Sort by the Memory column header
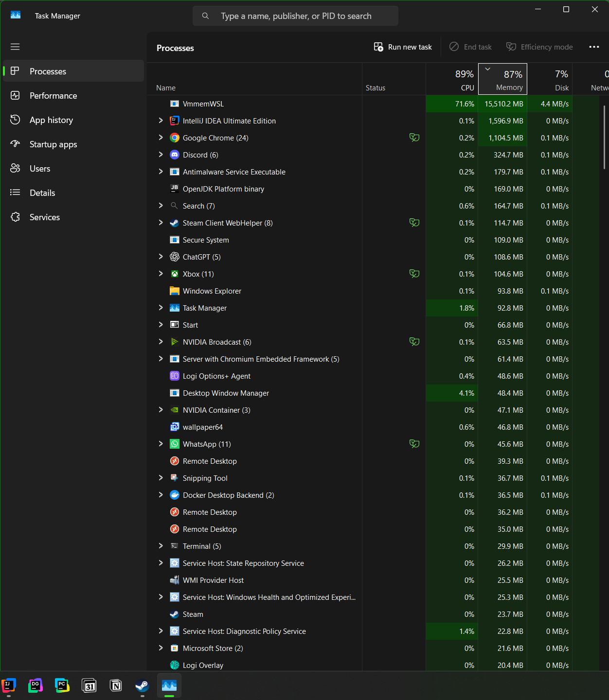Viewport: 609px width, 700px height. click(502, 79)
